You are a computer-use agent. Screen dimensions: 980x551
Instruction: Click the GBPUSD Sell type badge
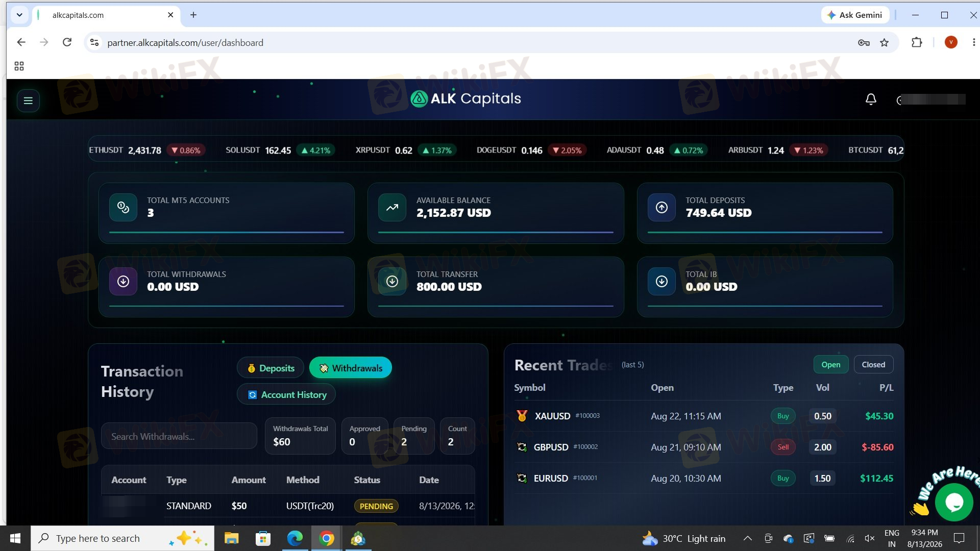(x=783, y=447)
